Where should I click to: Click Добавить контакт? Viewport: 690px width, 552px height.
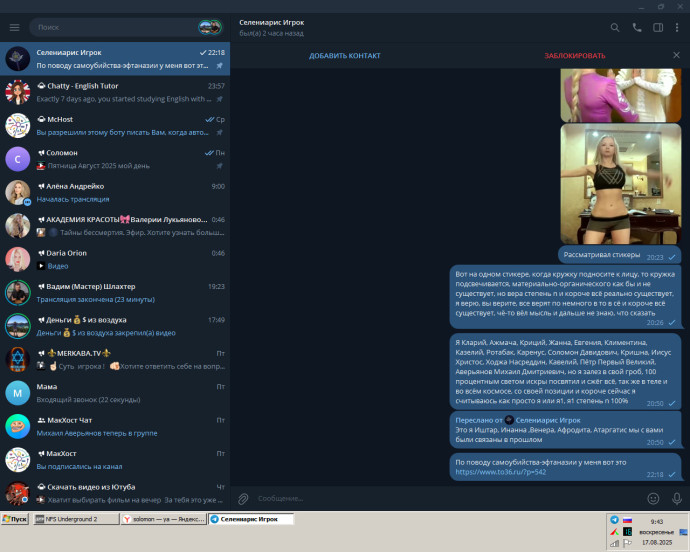click(x=345, y=56)
